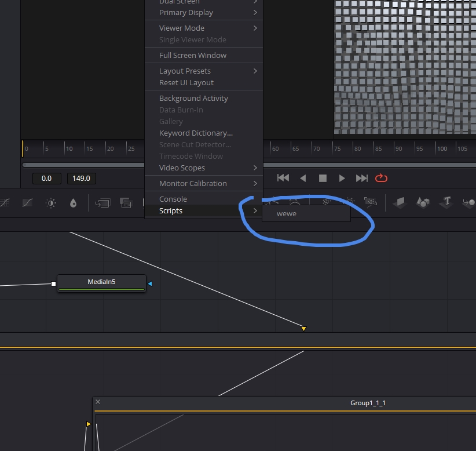
Task: Add a Merge node from toolbar
Action: point(103,203)
